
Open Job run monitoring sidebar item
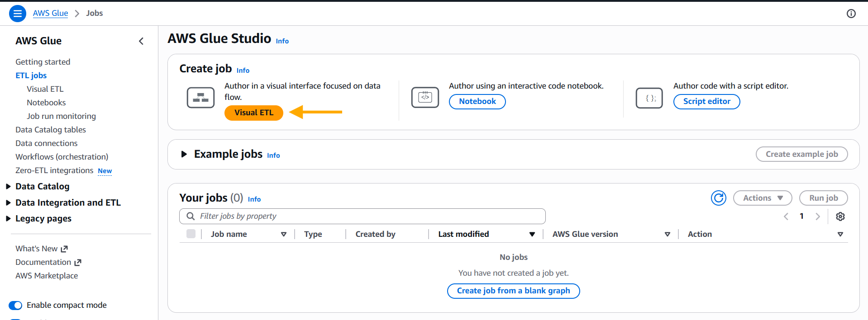tap(61, 116)
